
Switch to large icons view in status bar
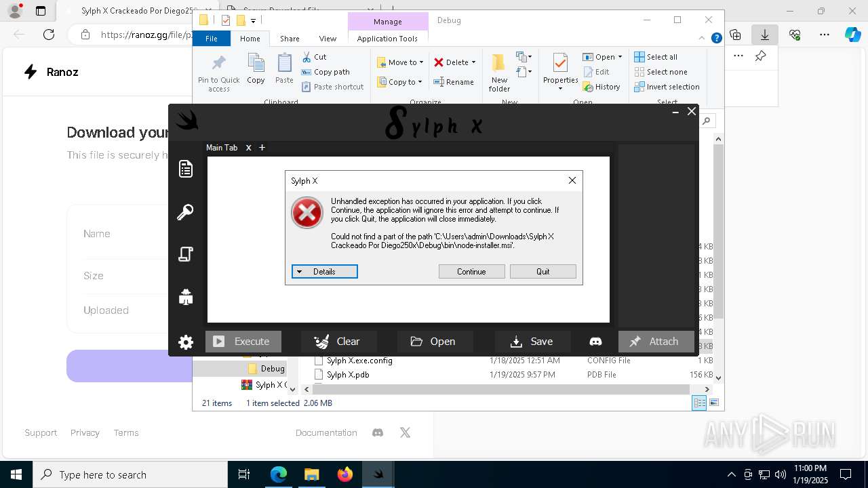point(713,403)
